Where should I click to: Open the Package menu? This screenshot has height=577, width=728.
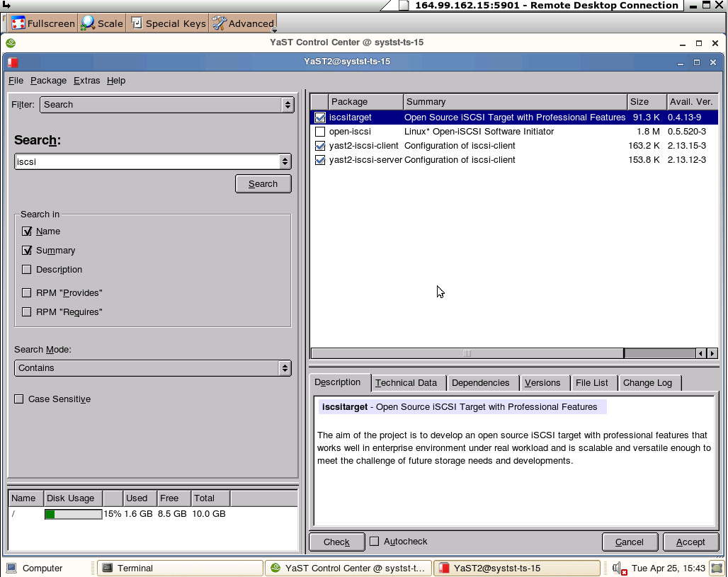[x=48, y=80]
